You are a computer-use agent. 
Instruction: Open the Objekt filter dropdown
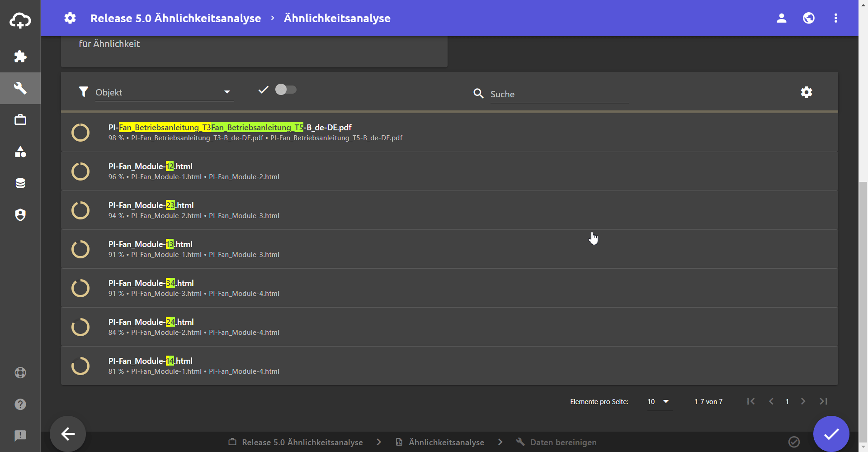[x=164, y=92]
